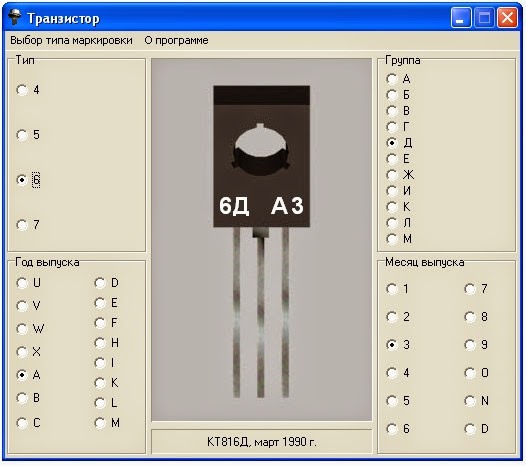
Task: Choose group М radio button
Action: [392, 239]
